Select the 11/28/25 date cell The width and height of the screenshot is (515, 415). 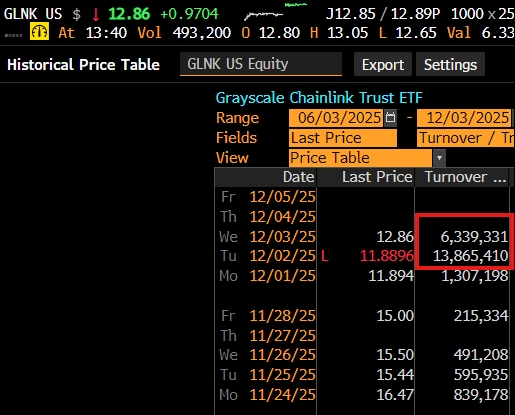pyautogui.click(x=282, y=316)
